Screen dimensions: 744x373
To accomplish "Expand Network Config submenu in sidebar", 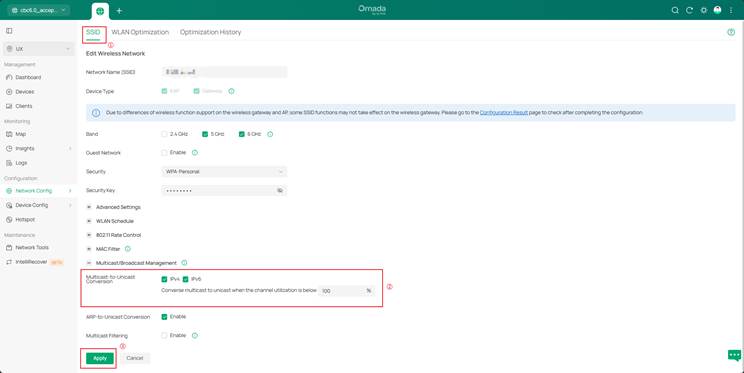I will point(70,191).
